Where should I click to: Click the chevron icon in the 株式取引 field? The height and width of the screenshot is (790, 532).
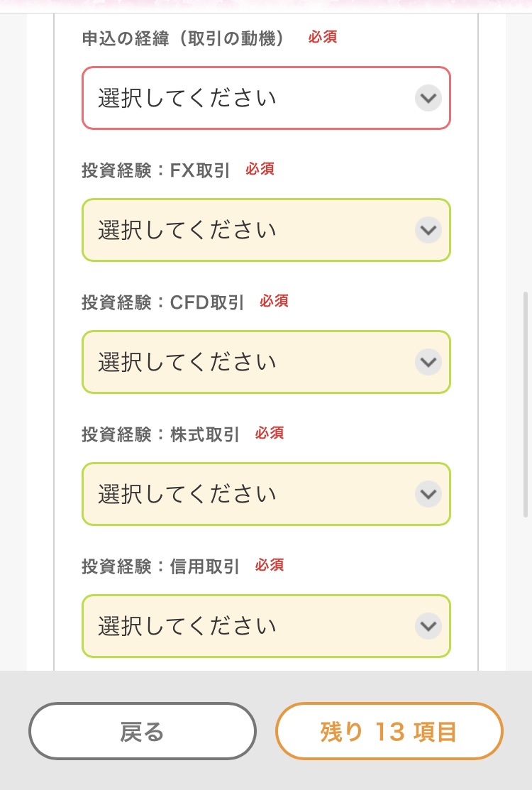pos(428,494)
